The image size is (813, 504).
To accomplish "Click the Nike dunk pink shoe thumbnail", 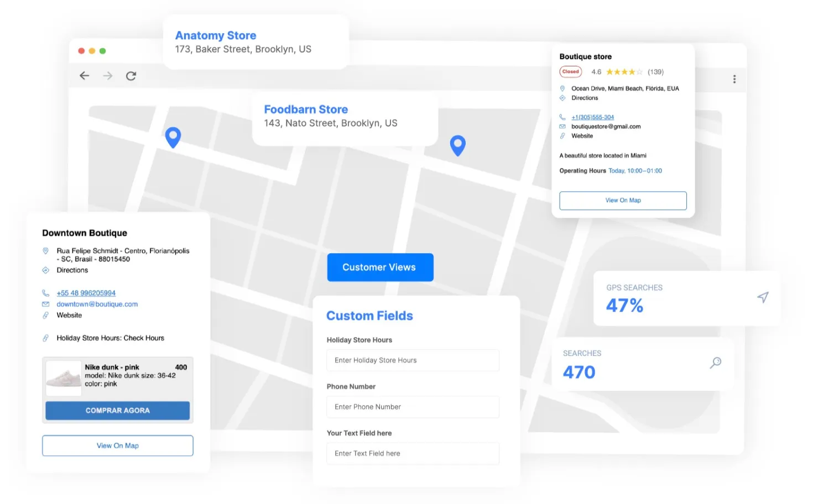I will tap(64, 378).
